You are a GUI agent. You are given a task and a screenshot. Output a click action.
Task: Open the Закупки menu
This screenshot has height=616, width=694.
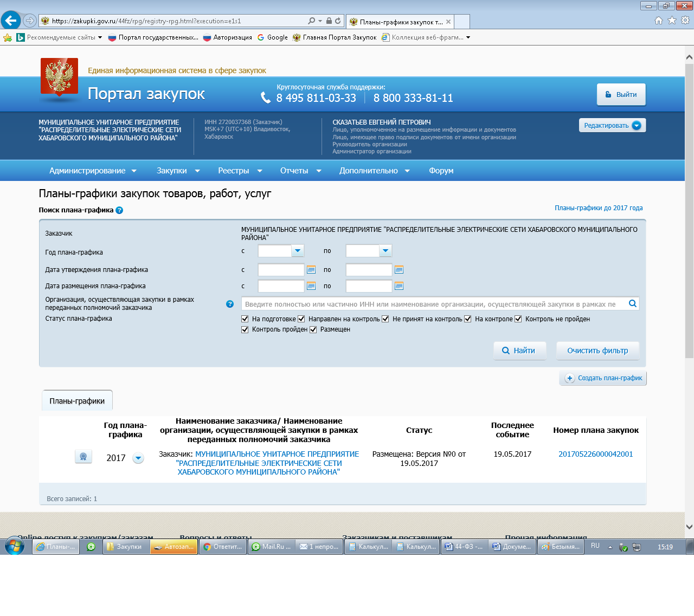tap(178, 171)
